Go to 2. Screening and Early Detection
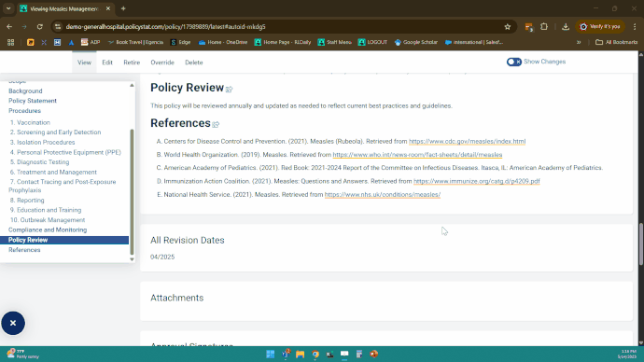Viewport: 644px width, 362px height. (55, 132)
